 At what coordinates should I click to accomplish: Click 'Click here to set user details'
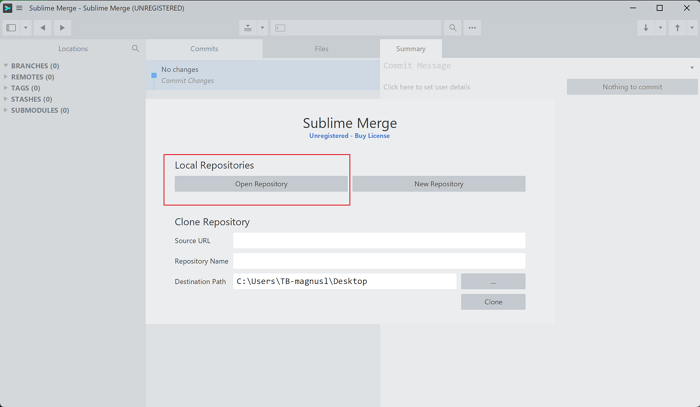pyautogui.click(x=427, y=87)
